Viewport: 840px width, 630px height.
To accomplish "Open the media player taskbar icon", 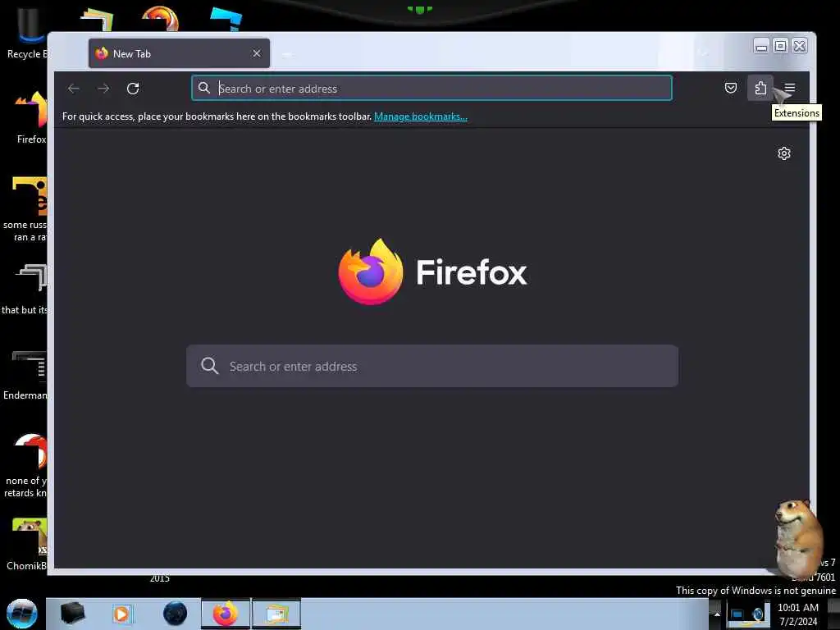I will click(121, 614).
